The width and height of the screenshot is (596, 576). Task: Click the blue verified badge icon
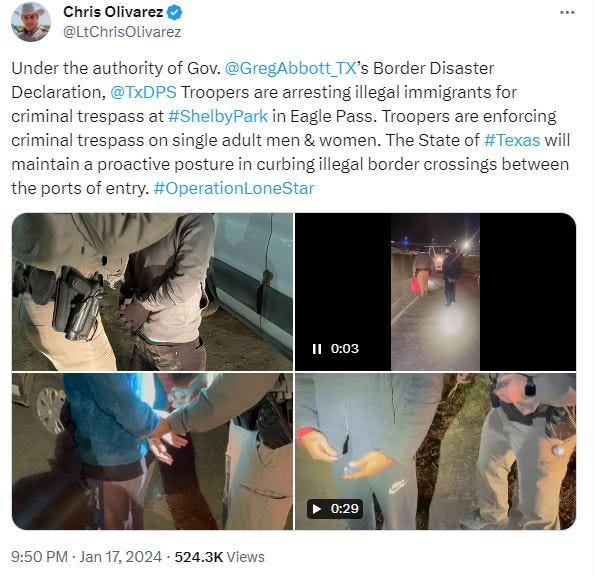(x=174, y=13)
